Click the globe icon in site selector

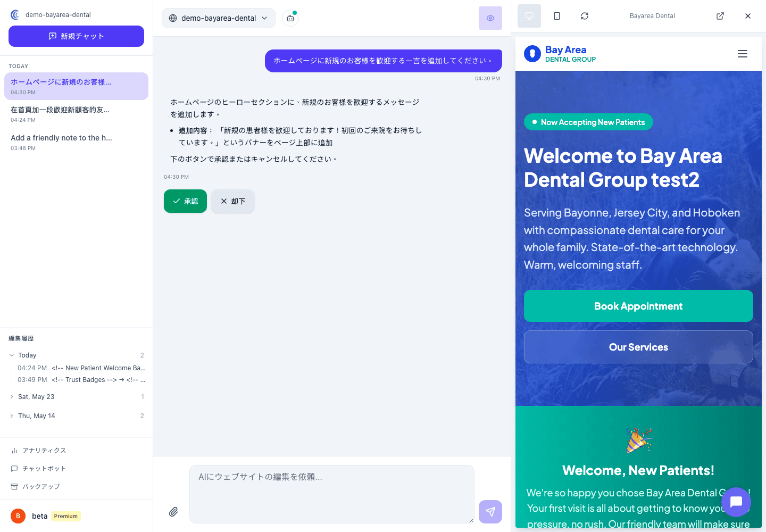pyautogui.click(x=173, y=18)
